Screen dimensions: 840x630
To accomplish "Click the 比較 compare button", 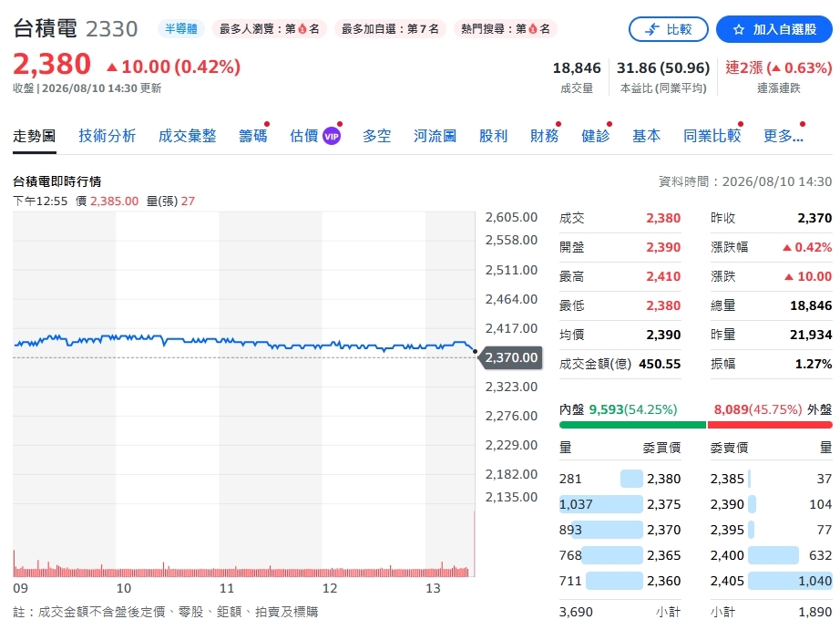I will (x=668, y=29).
